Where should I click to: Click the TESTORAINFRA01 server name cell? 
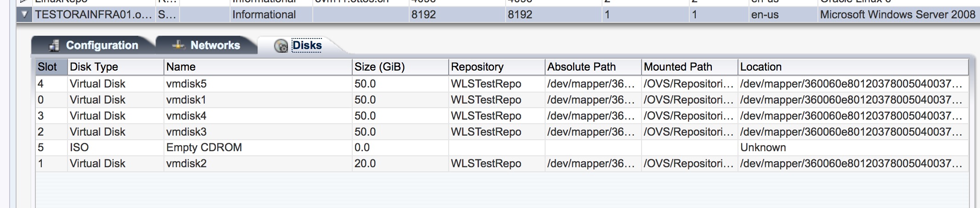point(94,15)
